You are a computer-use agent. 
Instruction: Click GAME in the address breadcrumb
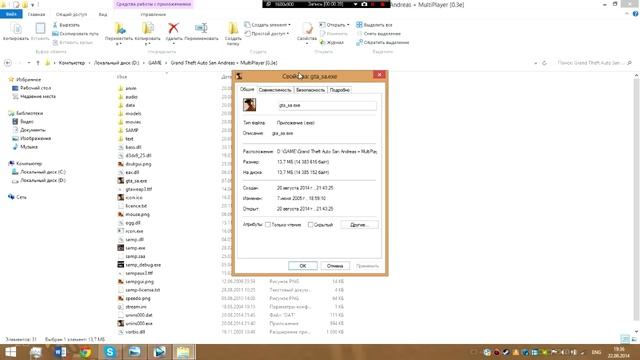click(155, 63)
